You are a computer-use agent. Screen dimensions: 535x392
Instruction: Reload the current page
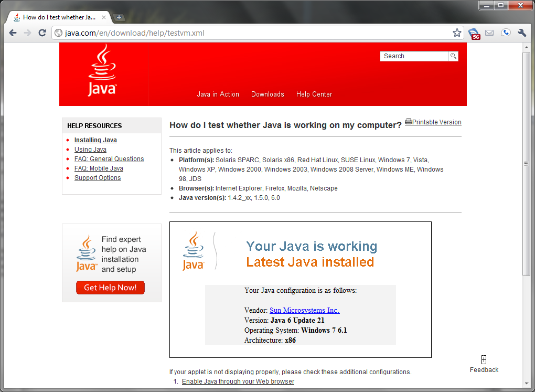point(42,33)
